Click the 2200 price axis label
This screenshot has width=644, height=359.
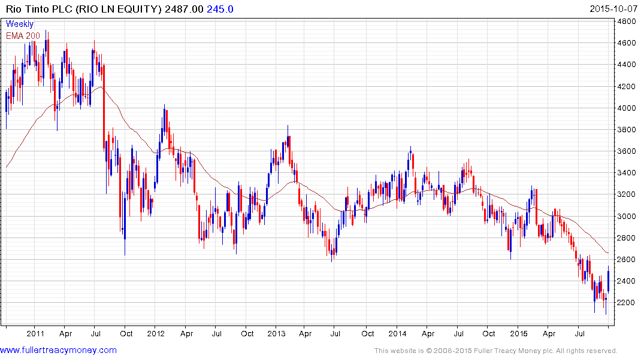(x=627, y=303)
